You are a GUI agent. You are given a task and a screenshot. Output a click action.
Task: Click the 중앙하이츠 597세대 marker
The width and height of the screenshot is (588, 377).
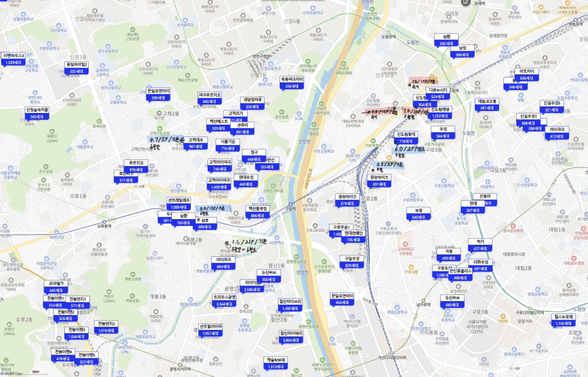click(379, 181)
